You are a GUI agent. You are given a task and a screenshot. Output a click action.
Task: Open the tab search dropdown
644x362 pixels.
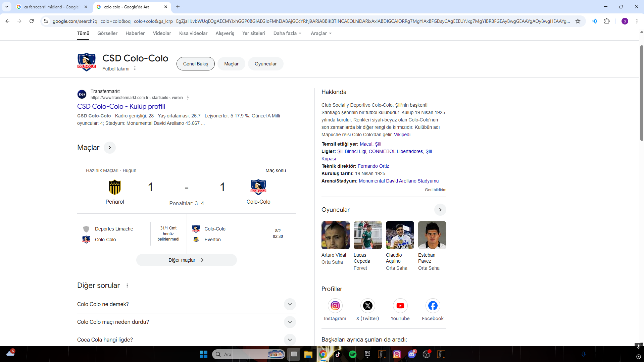(7, 7)
